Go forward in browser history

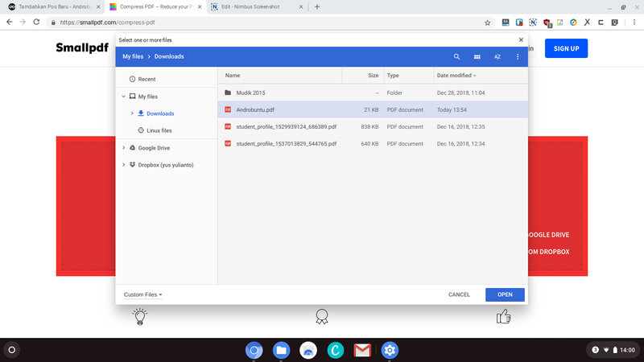pyautogui.click(x=23, y=23)
